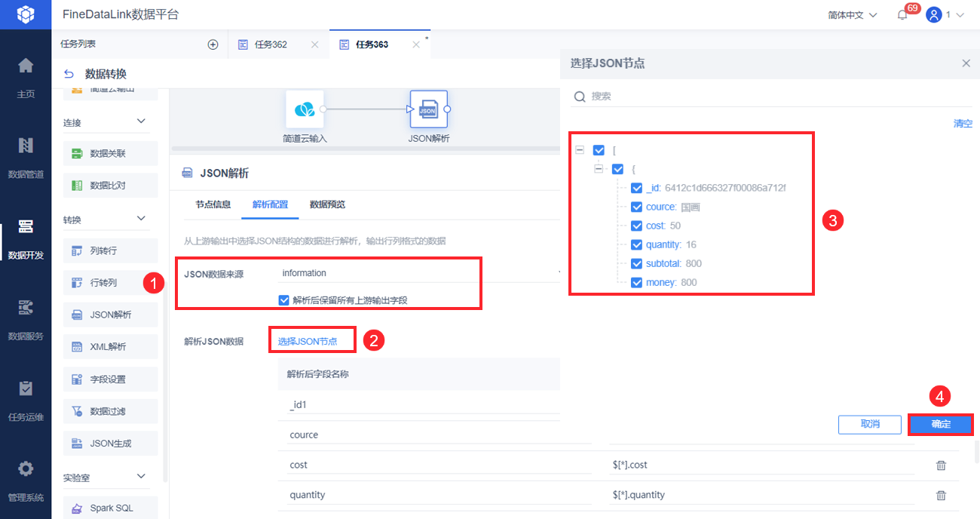Open the 解析配置 tab
The height and width of the screenshot is (519, 980).
point(270,204)
